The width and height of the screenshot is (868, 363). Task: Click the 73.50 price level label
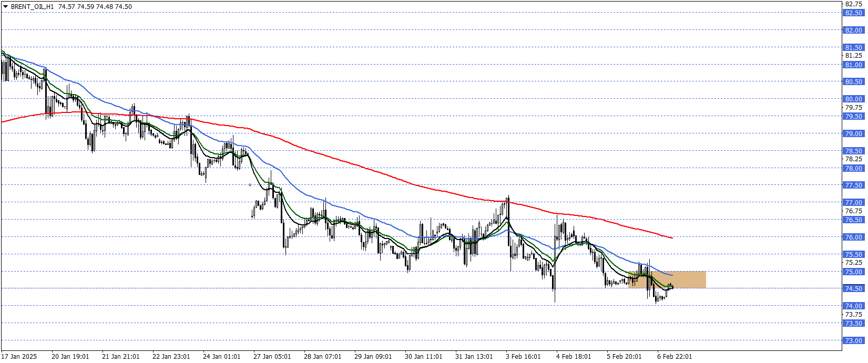(854, 323)
